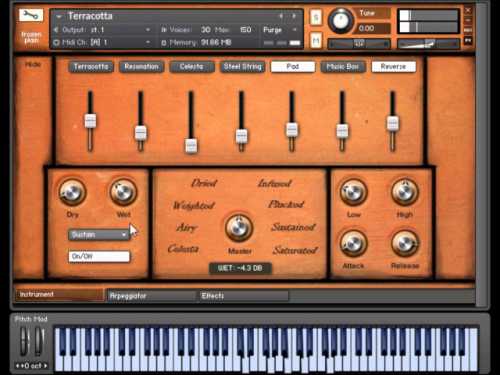The height and width of the screenshot is (375, 500).
Task: Click the Terracotta layer volume fader handle
Action: [x=90, y=121]
